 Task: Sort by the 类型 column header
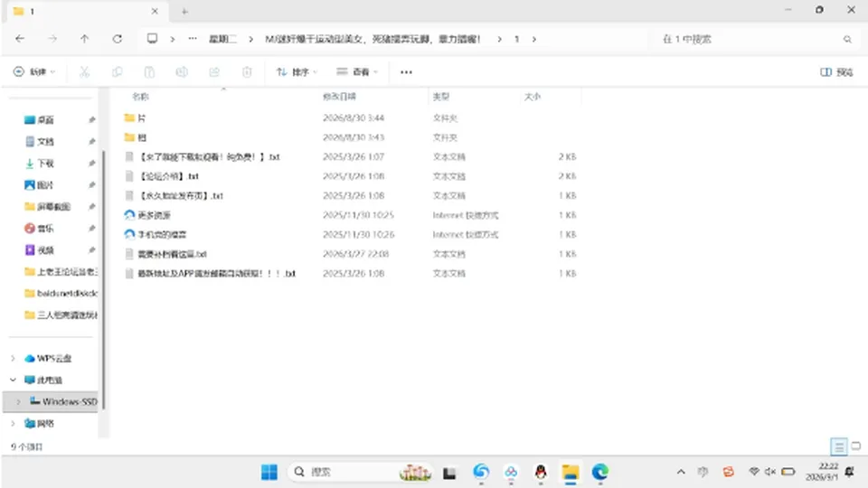click(441, 97)
